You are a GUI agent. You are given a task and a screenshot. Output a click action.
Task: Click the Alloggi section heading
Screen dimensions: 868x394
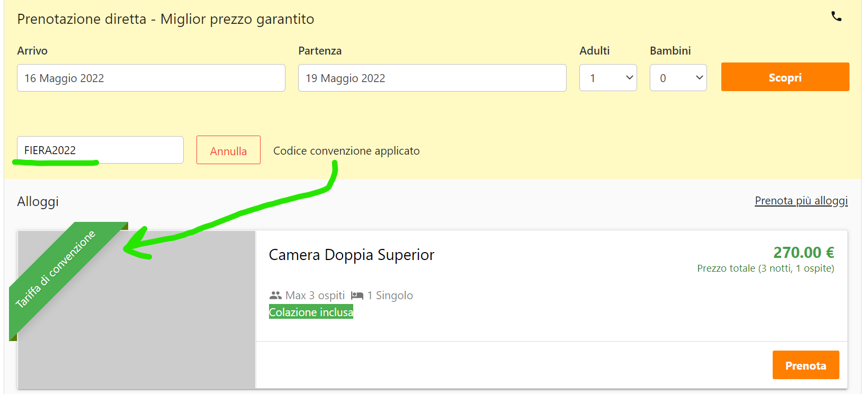click(38, 202)
